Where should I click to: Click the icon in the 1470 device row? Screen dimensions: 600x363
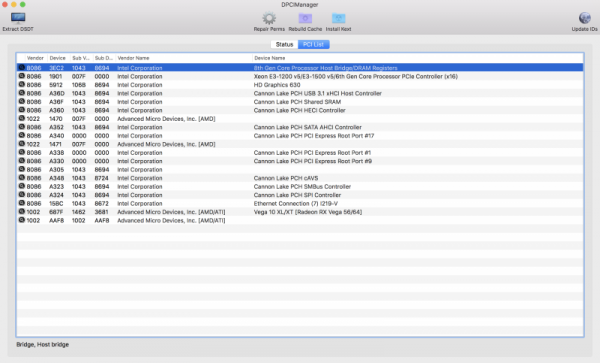[22, 119]
